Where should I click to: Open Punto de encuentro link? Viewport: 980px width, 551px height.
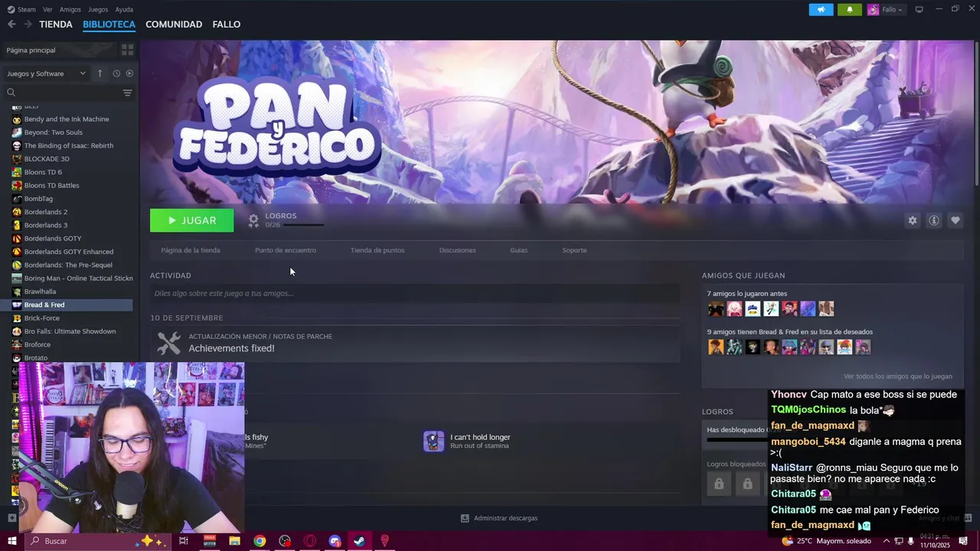pos(286,250)
